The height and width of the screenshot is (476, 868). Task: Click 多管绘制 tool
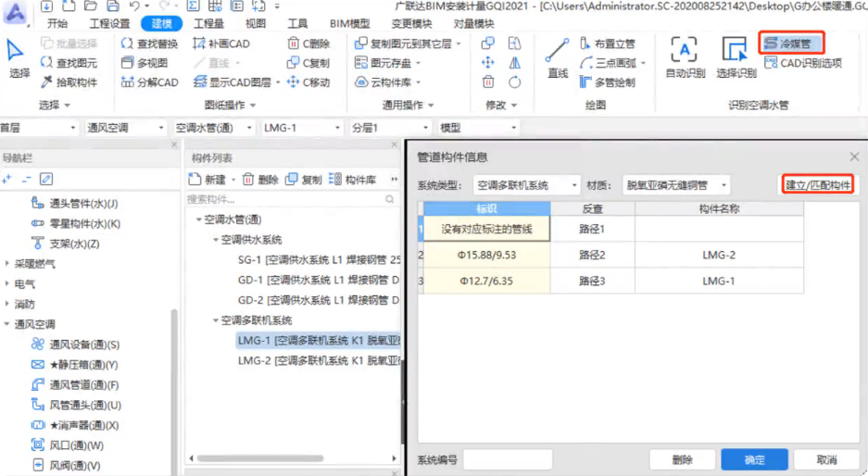point(608,82)
